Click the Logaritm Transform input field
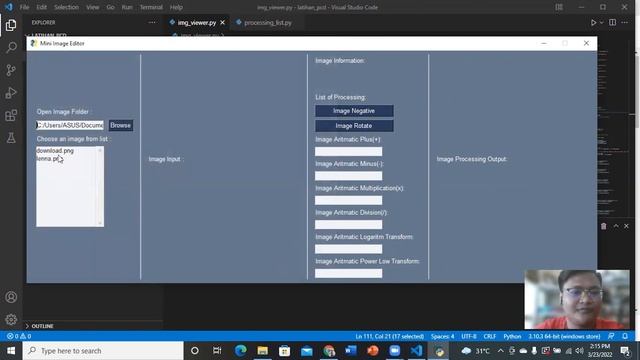Image resolution: width=640 pixels, height=360 pixels. [x=349, y=249]
